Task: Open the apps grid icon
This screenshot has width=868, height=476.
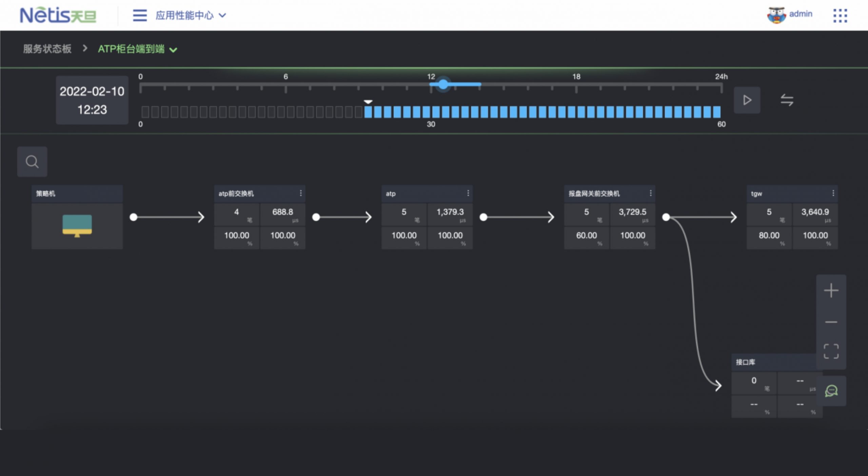Action: coord(840,16)
